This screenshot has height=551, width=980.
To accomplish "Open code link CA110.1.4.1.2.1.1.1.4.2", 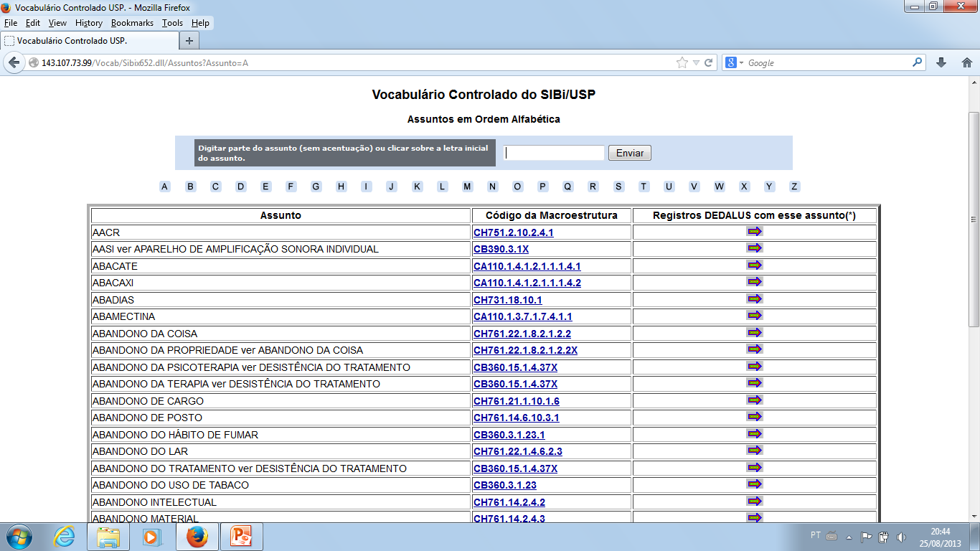I will [x=527, y=283].
